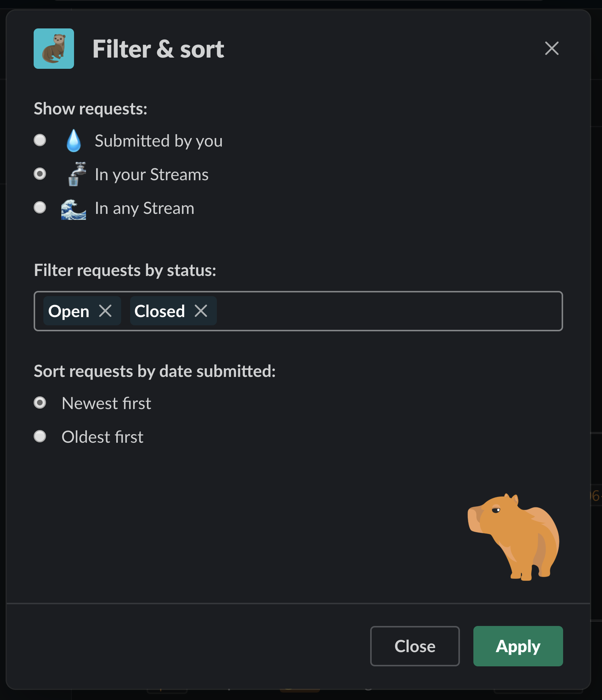
Task: Close the Filter & sort dialog via X
Action: coord(552,48)
